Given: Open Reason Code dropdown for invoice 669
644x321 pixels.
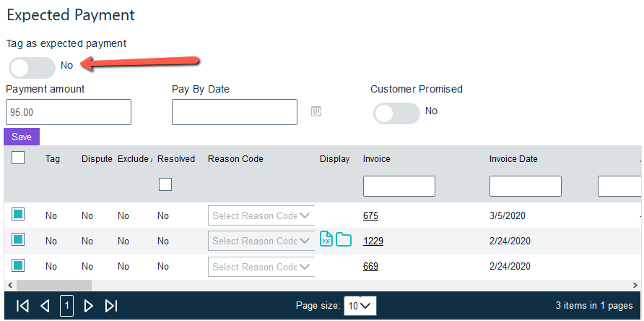Looking at the screenshot, I should click(x=261, y=267).
